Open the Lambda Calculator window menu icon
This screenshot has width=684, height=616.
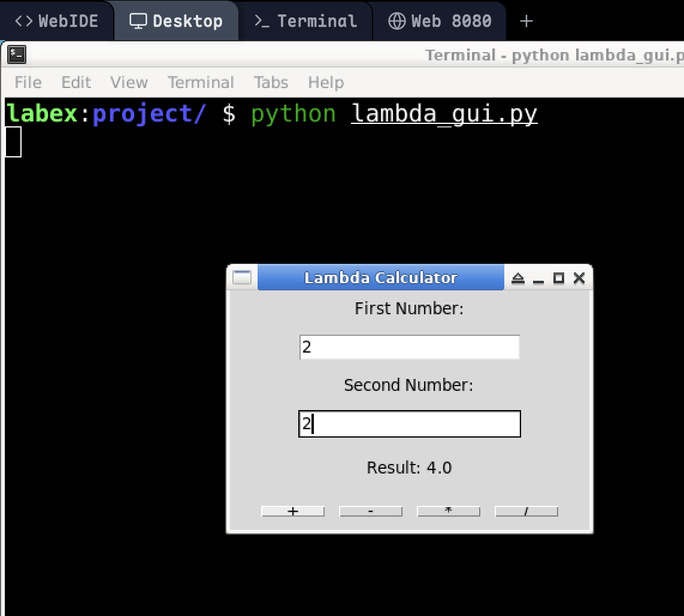coord(241,277)
